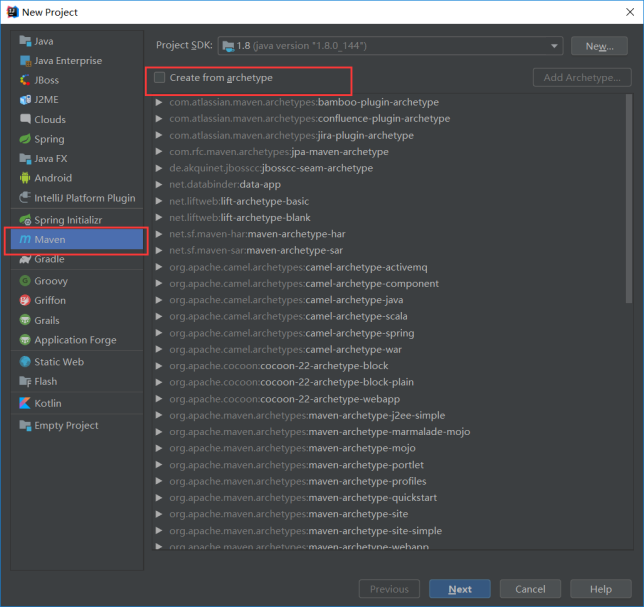Click the Java FX folder icon
The image size is (644, 607).
pyautogui.click(x=25, y=159)
